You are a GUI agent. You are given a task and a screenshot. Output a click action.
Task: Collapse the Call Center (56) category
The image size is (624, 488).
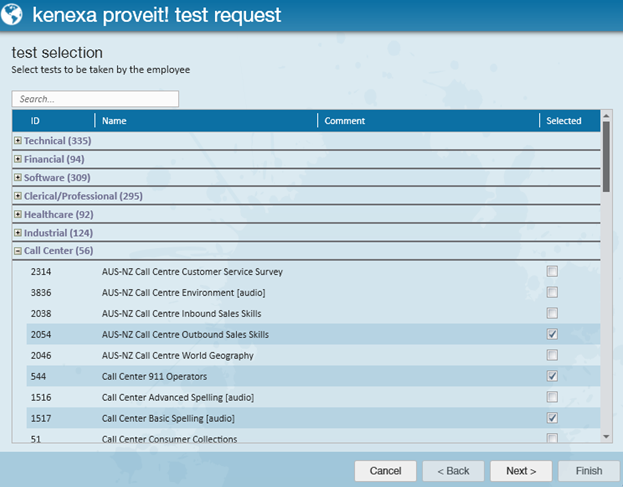[18, 251]
